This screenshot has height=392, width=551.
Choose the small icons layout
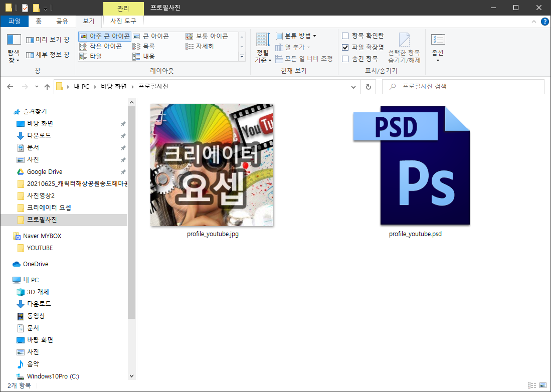pyautogui.click(x=100, y=46)
